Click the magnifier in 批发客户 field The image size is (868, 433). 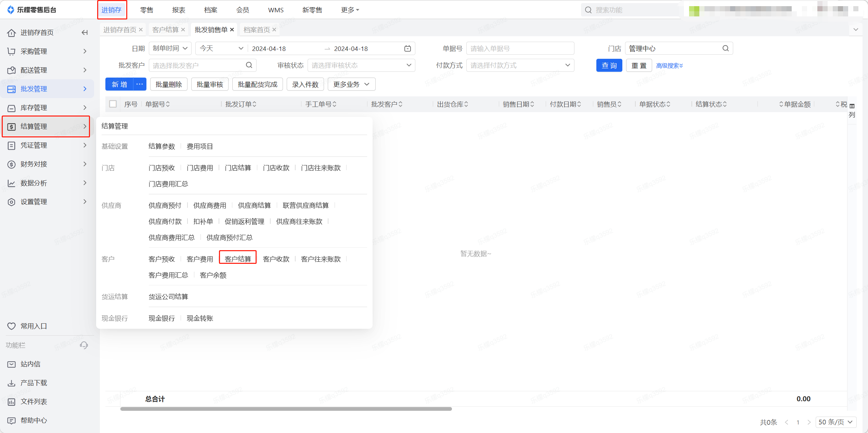click(249, 65)
